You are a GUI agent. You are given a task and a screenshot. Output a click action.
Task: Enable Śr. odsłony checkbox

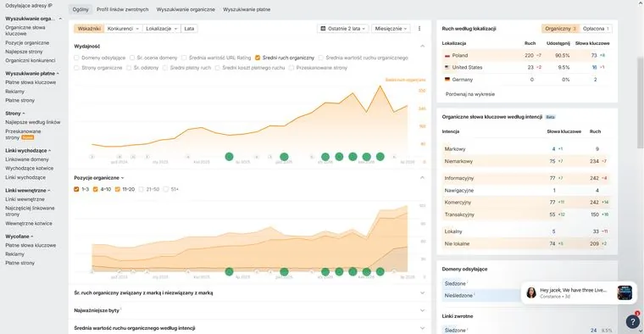[x=129, y=68]
